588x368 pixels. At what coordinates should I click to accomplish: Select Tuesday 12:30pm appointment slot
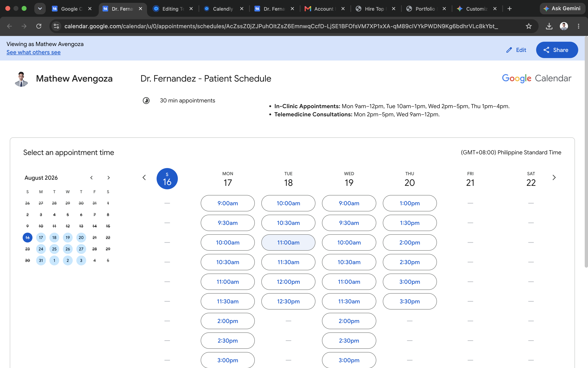click(x=288, y=301)
